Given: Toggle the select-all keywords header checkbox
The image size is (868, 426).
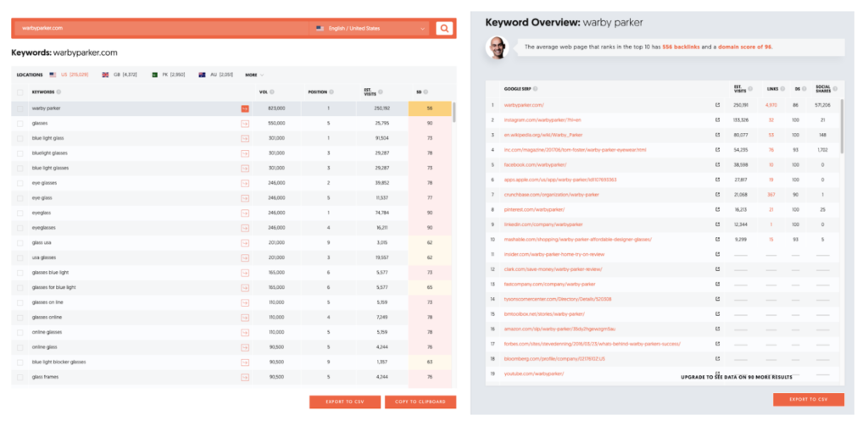Looking at the screenshot, I should tap(20, 92).
